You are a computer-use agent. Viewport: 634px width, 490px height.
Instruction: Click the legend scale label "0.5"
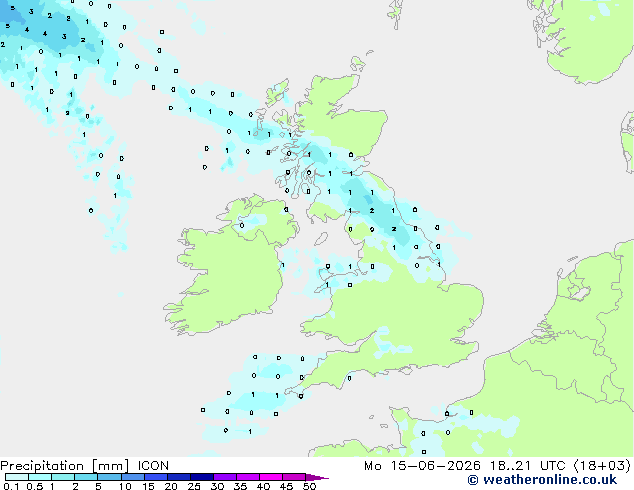(35, 486)
